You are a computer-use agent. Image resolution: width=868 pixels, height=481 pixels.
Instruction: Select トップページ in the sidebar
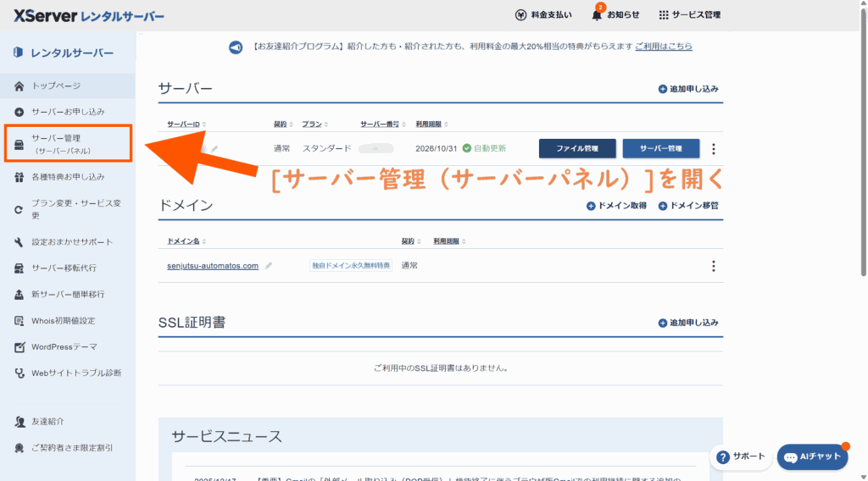(x=56, y=86)
